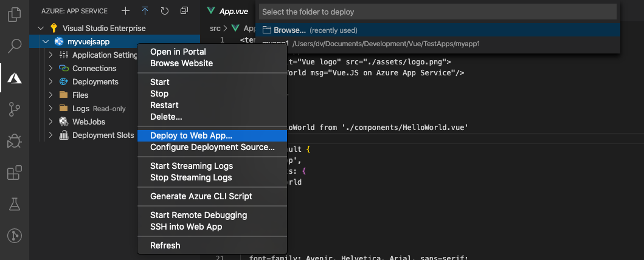644x260 pixels.
Task: Select Start in the context menu
Action: 212,82
